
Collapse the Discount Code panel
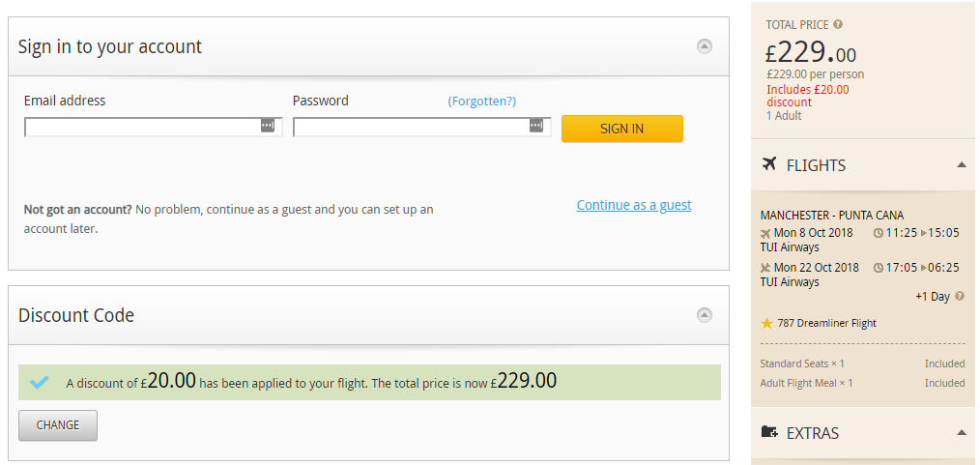coord(705,314)
